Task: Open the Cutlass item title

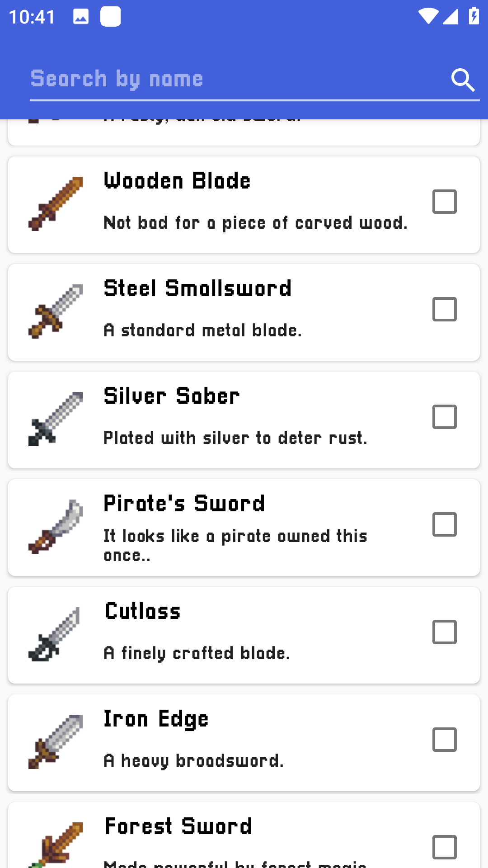Action: 143,611
